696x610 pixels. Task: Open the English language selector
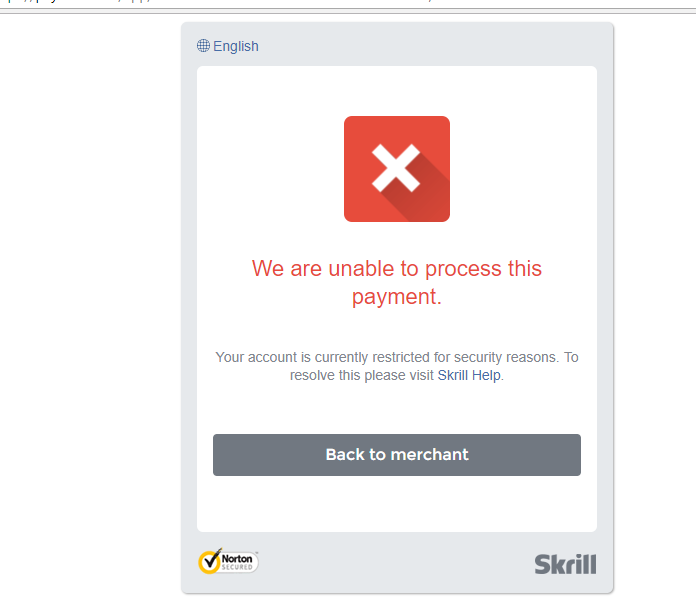(x=228, y=46)
